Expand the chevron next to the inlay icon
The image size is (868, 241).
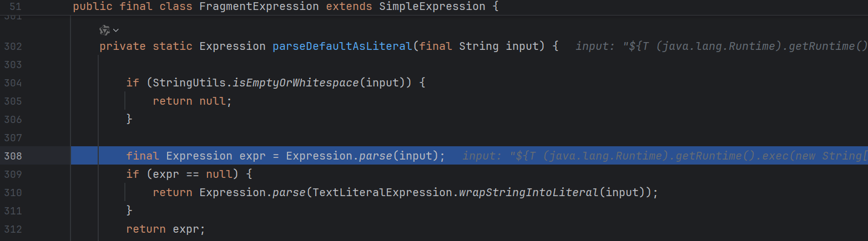click(116, 30)
